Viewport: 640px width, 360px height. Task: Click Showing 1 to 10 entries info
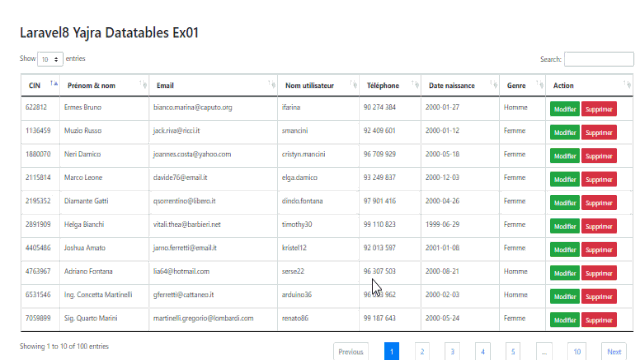[64, 346]
